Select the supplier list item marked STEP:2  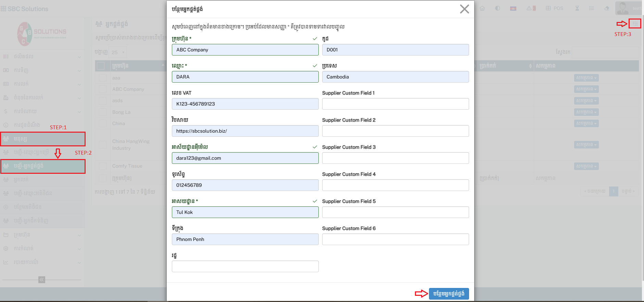click(x=42, y=166)
